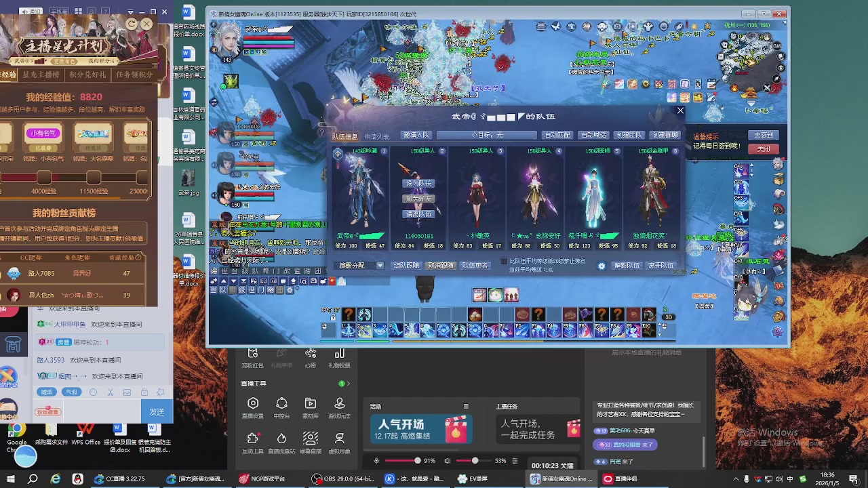Open 直播流量站 flame icon
The width and height of the screenshot is (868, 488).
281,443
